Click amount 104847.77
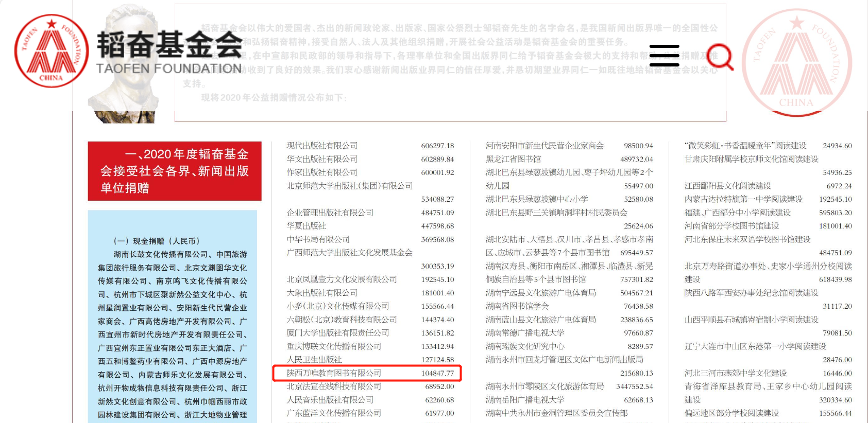Image resolution: width=868 pixels, height=423 pixels. click(x=437, y=373)
